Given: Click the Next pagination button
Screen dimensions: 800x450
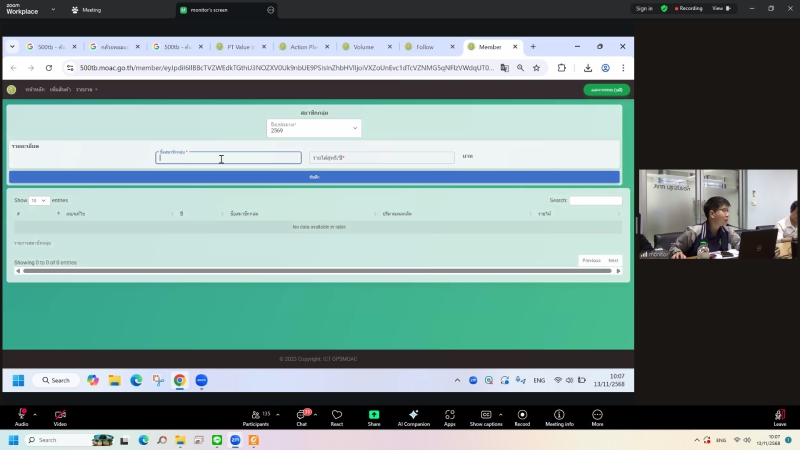Looking at the screenshot, I should [x=613, y=260].
